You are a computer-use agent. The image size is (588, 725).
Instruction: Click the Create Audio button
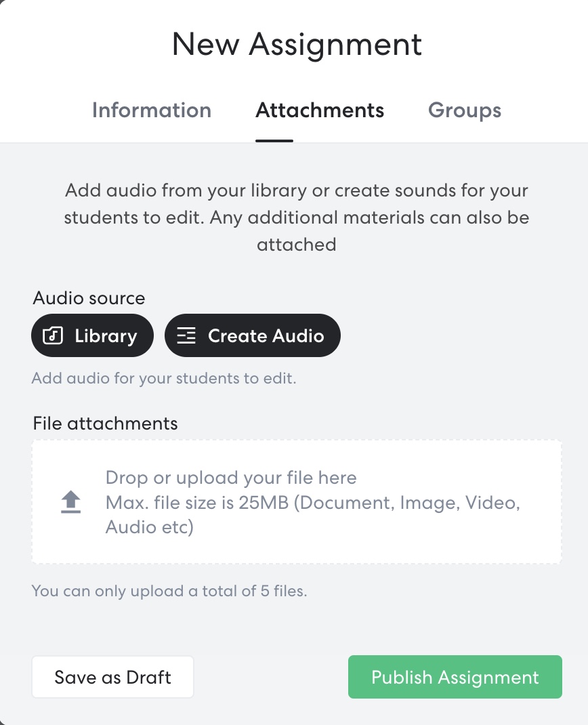[253, 335]
